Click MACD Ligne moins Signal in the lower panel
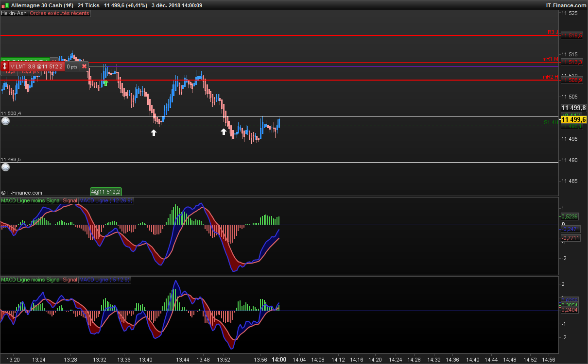The height and width of the screenshot is (364, 588). pyautogui.click(x=31, y=280)
